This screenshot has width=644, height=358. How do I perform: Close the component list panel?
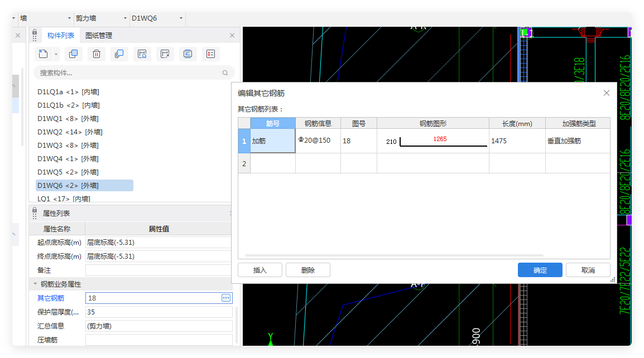232,35
